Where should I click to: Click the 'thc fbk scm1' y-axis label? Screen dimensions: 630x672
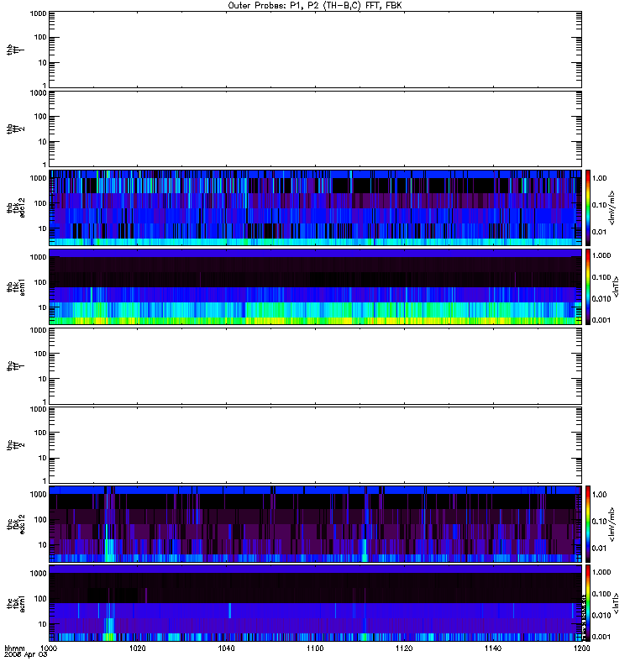[16, 603]
